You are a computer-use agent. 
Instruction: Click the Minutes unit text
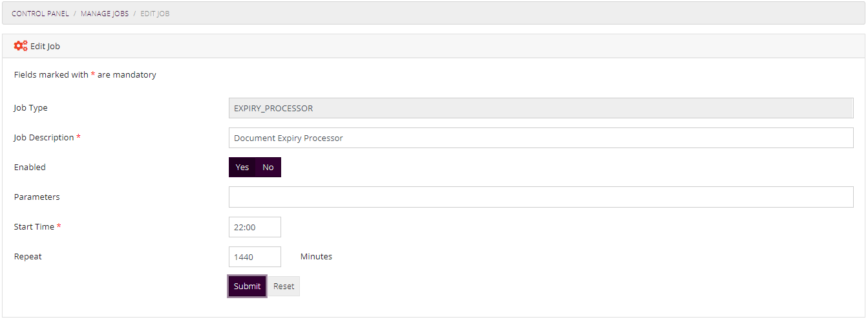316,257
